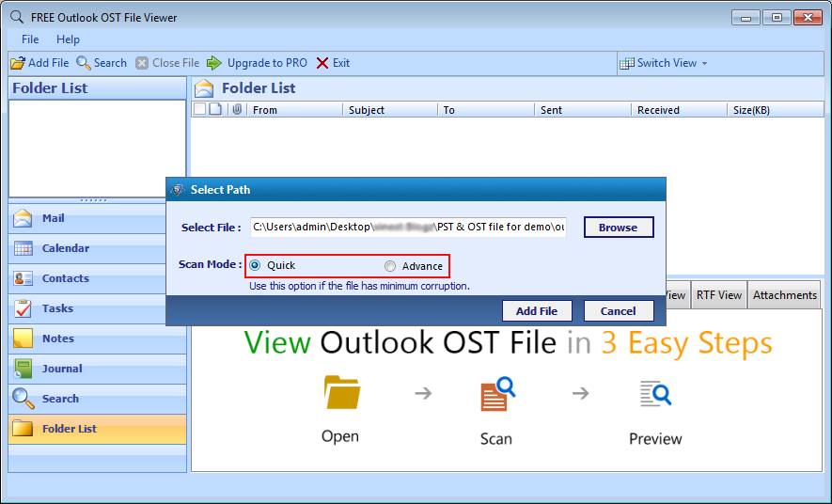The width and height of the screenshot is (832, 504).
Task: Click the partially hidden View tab
Action: tap(677, 295)
